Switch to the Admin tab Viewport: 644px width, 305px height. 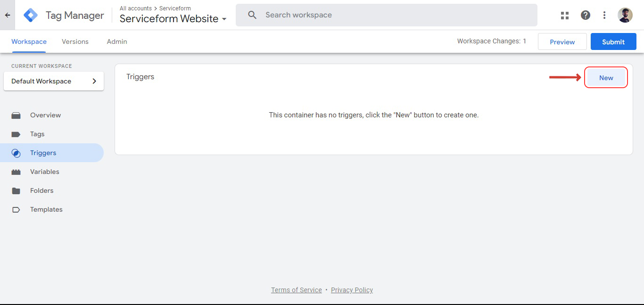tap(116, 41)
